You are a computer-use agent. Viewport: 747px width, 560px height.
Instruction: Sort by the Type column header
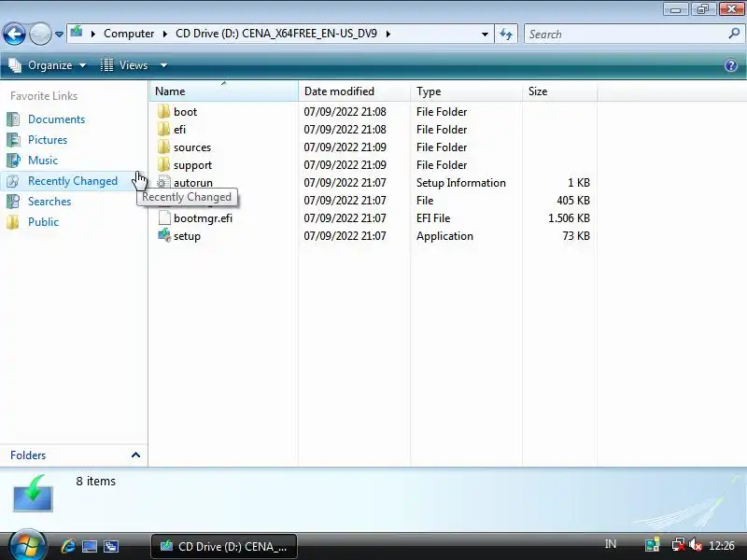[x=466, y=91]
